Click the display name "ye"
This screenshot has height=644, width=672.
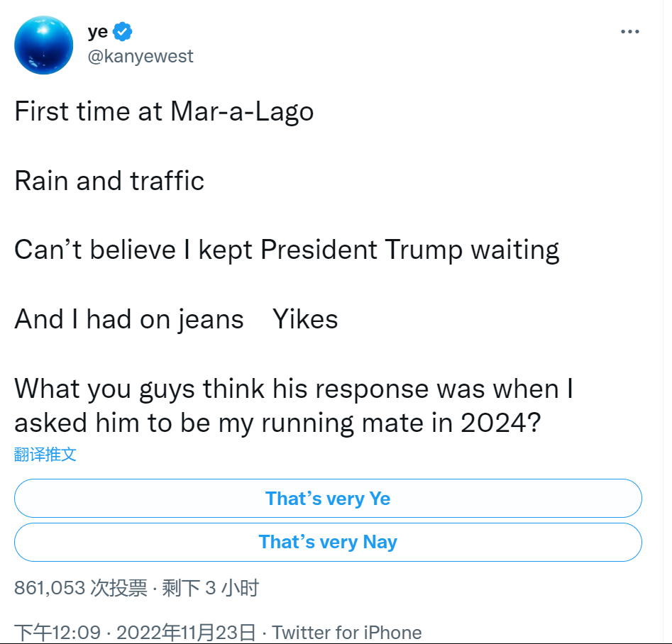[x=98, y=32]
